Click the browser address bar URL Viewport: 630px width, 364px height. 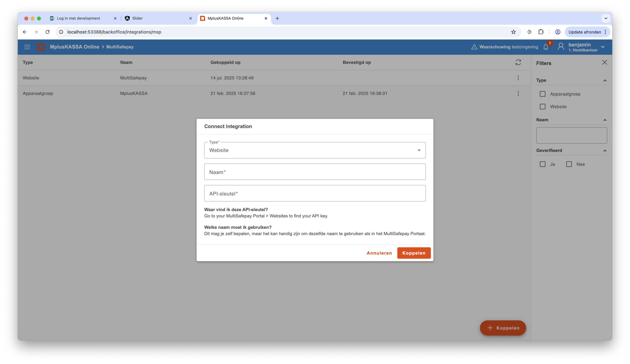(x=114, y=32)
